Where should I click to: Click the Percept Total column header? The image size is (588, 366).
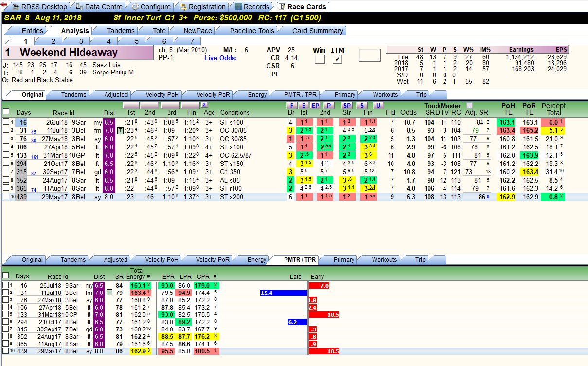(x=553, y=109)
